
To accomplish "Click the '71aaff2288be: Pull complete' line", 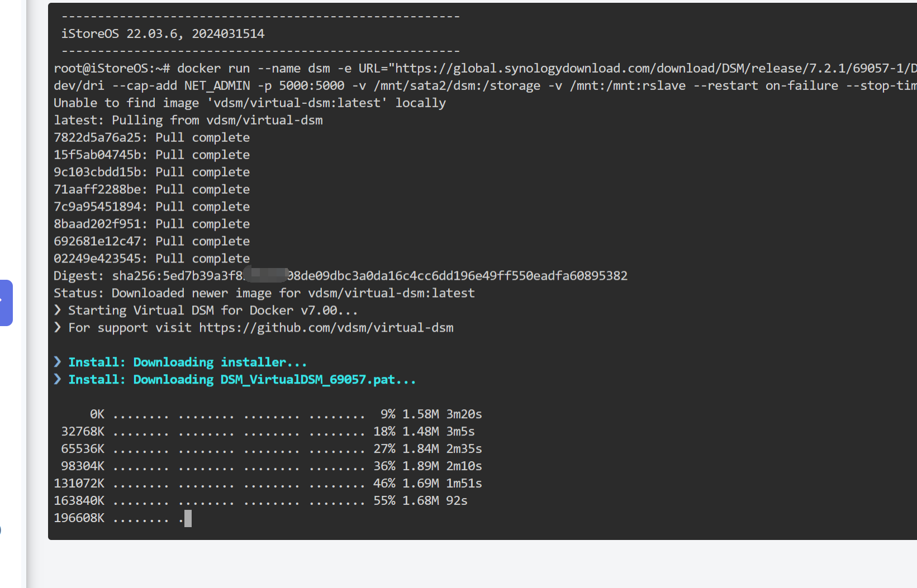I will pyautogui.click(x=152, y=190).
